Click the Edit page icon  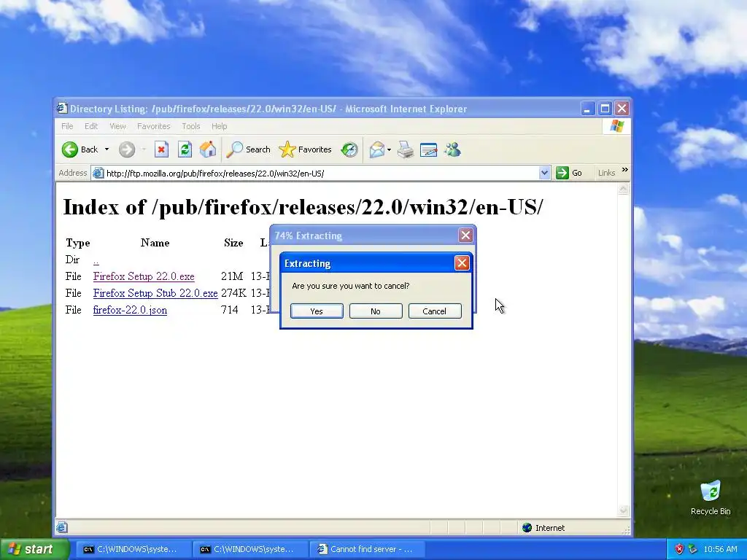tap(429, 149)
